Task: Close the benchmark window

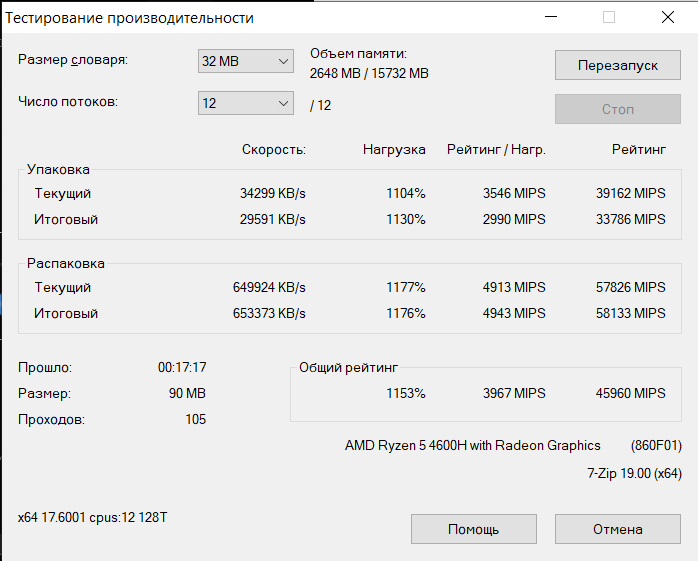Action: coord(668,17)
